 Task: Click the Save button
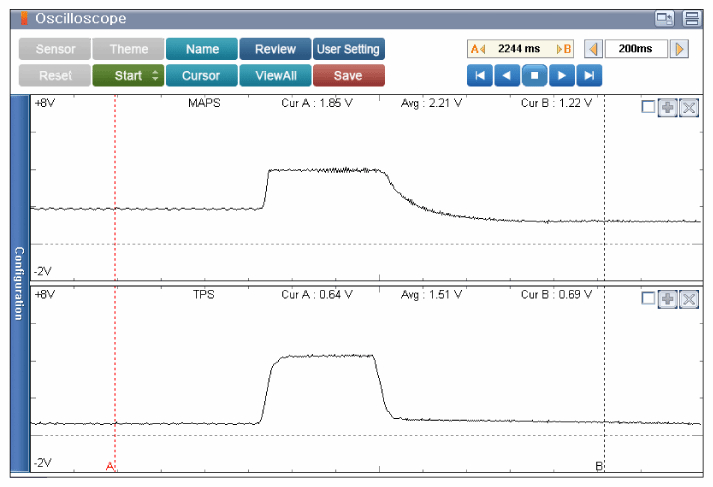348,75
